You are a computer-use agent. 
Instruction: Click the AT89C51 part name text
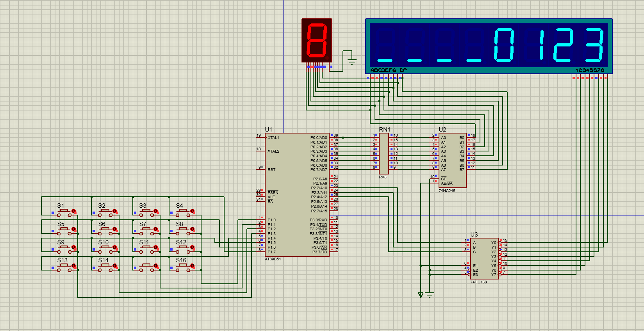coord(273,259)
